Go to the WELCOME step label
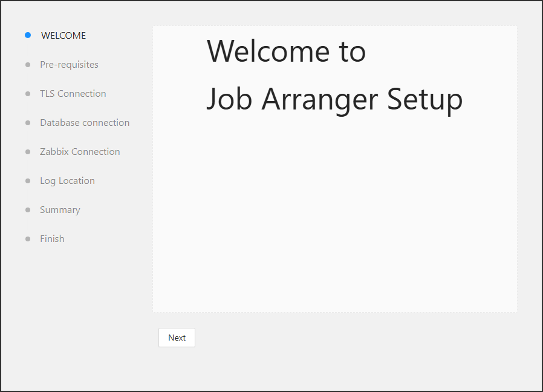The image size is (543, 392). click(x=63, y=35)
